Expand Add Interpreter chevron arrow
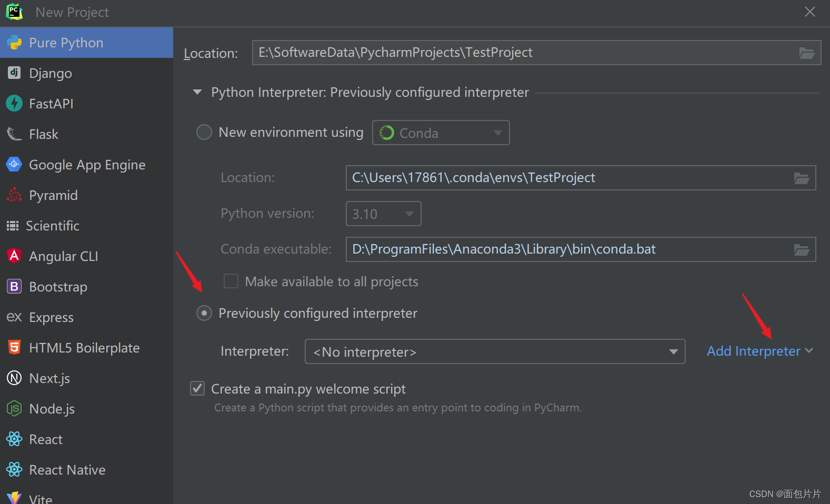830x504 pixels. coord(809,350)
